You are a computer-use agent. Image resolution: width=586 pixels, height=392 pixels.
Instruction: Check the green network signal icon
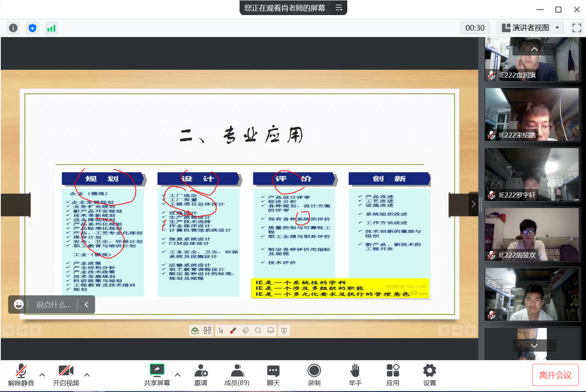[51, 28]
